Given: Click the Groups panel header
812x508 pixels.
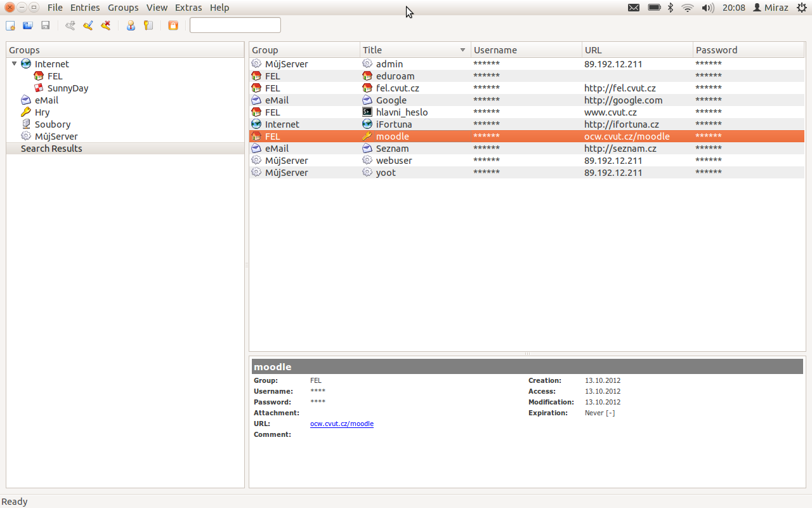Looking at the screenshot, I should tap(125, 50).
